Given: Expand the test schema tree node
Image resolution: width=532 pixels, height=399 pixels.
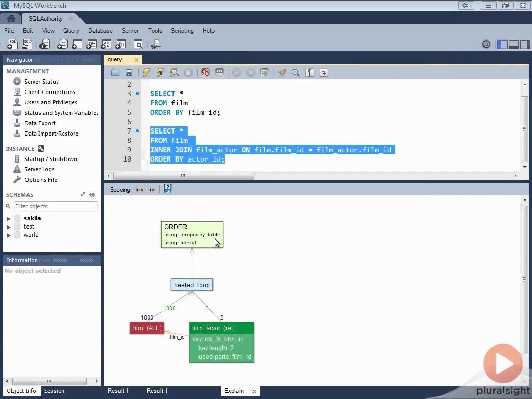Looking at the screenshot, I should click(x=9, y=227).
